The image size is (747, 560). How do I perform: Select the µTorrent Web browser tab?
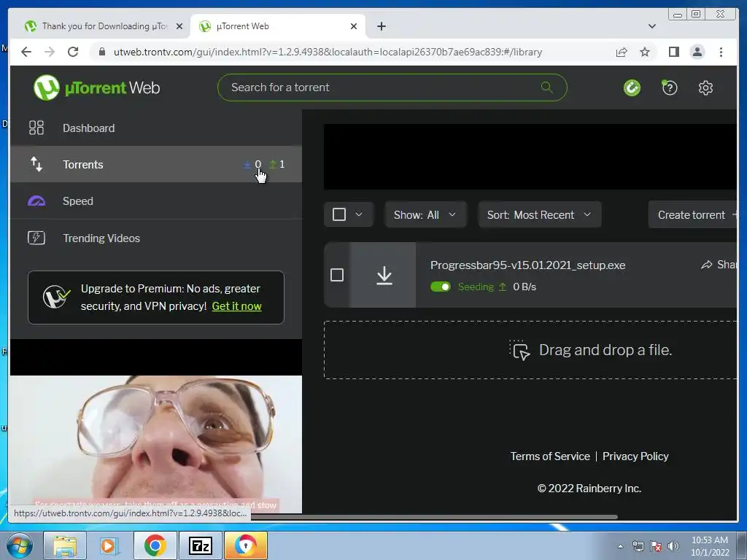278,26
